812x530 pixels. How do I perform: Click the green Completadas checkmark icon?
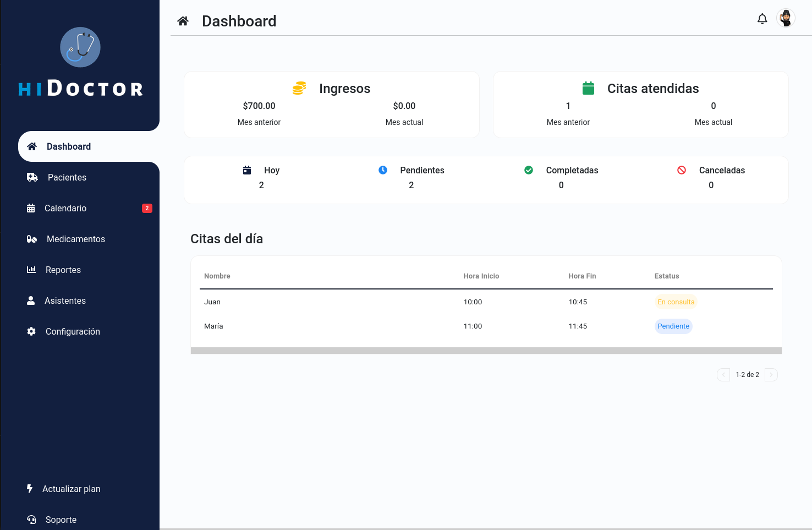(529, 170)
